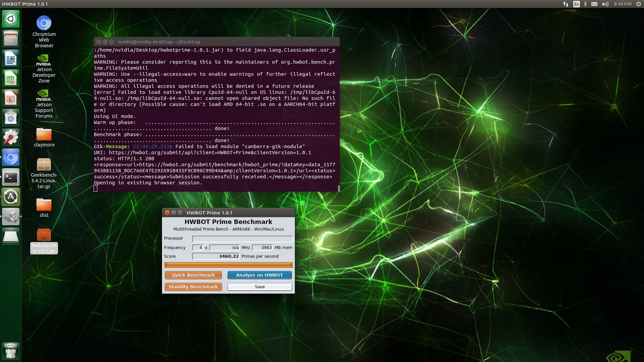Viewport: 644px width, 362px height.
Task: Click the orange benchmark progress bar
Action: click(228, 265)
